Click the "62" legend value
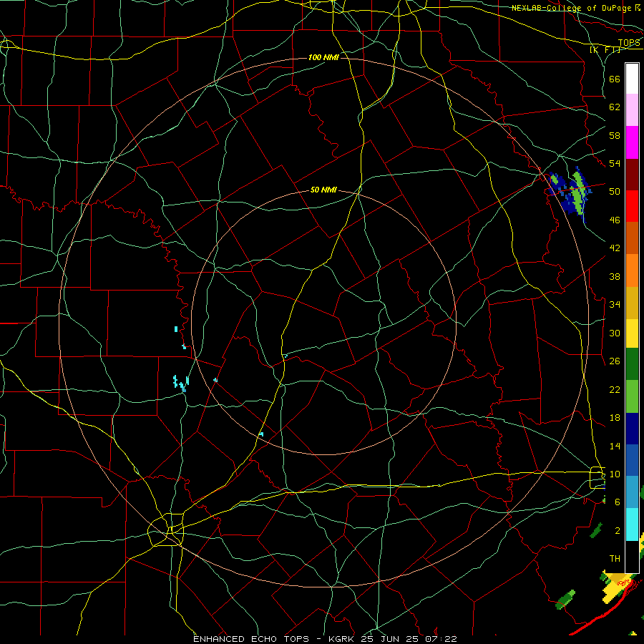 [x=615, y=107]
